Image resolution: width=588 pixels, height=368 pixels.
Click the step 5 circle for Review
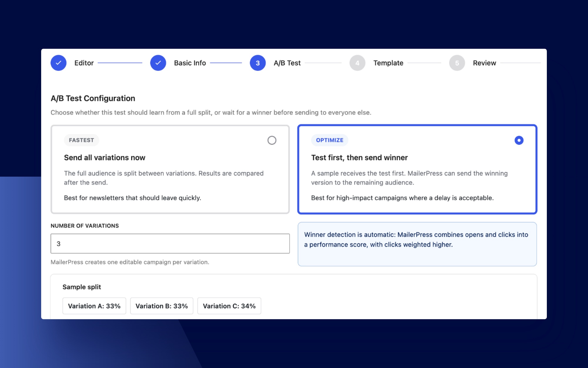coord(457,63)
